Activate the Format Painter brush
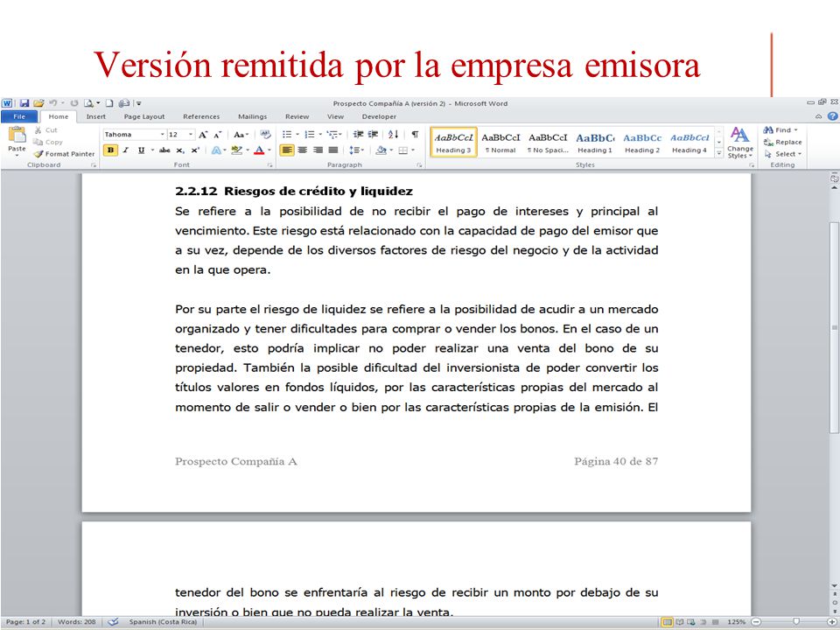The image size is (840, 630). [64, 154]
